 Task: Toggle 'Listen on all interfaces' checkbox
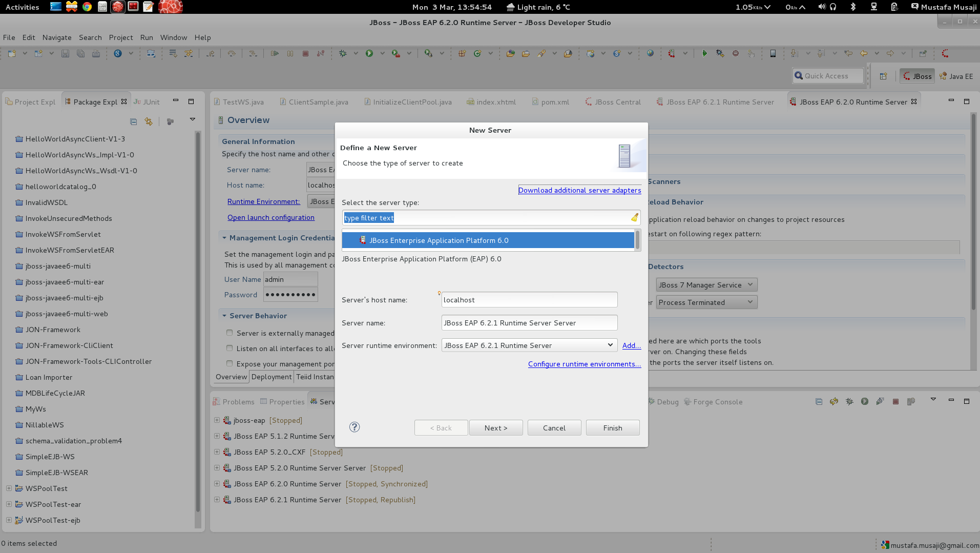pyautogui.click(x=230, y=349)
